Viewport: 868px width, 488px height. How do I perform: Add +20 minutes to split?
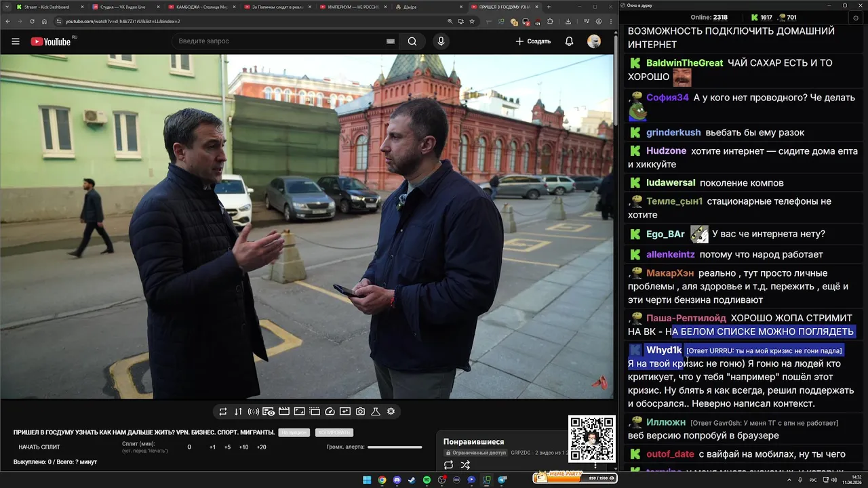tap(261, 447)
